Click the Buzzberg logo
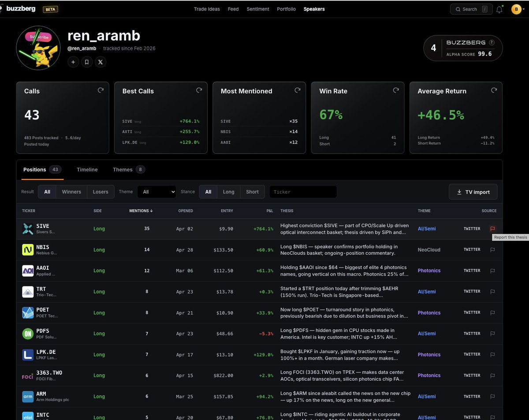This screenshot has width=529, height=420. coord(18,9)
